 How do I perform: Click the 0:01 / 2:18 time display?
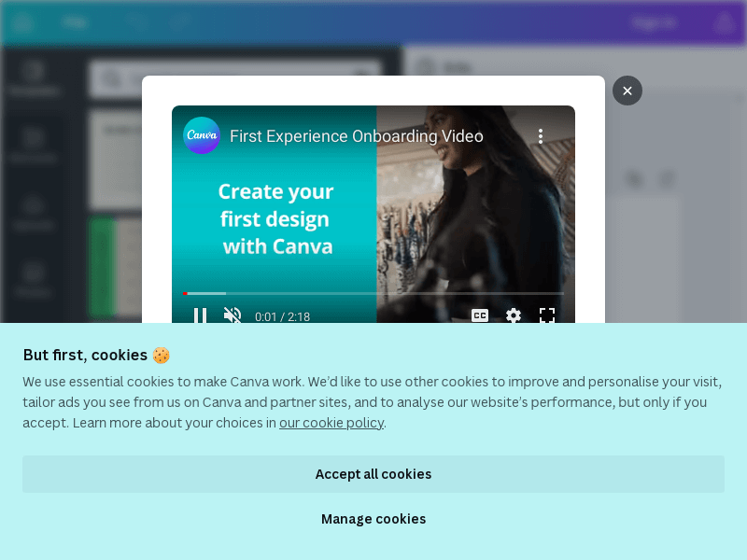pyautogui.click(x=283, y=316)
